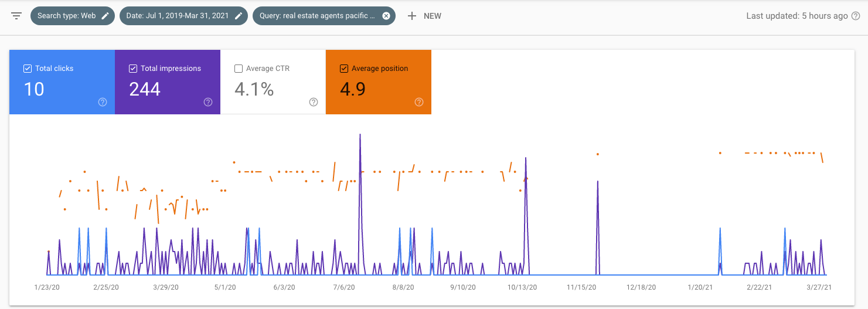Open help icon beside Last updated
Viewport: 868px width, 309px height.
point(855,16)
